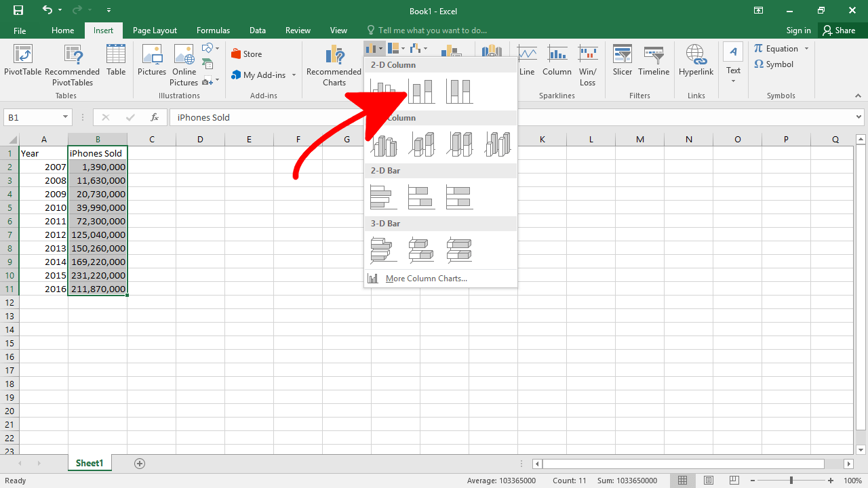Image resolution: width=868 pixels, height=488 pixels.
Task: Zoom out with the minus button
Action: (x=753, y=481)
